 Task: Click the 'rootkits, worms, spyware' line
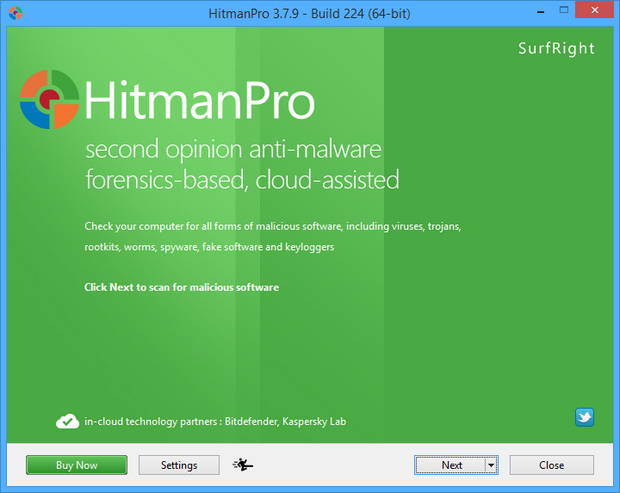pos(209,247)
